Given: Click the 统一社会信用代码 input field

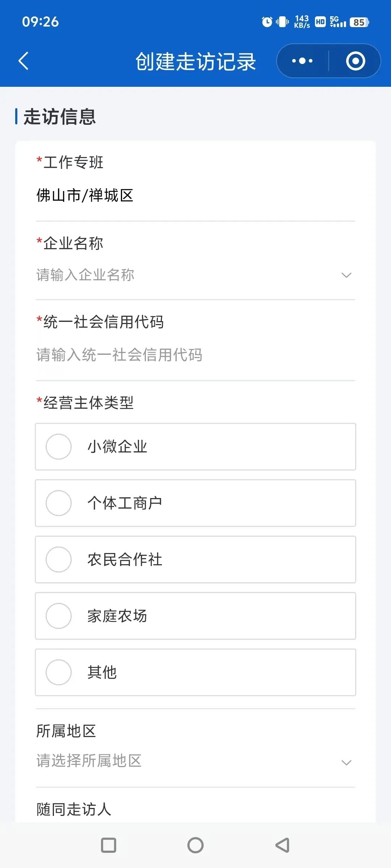Looking at the screenshot, I should [195, 355].
